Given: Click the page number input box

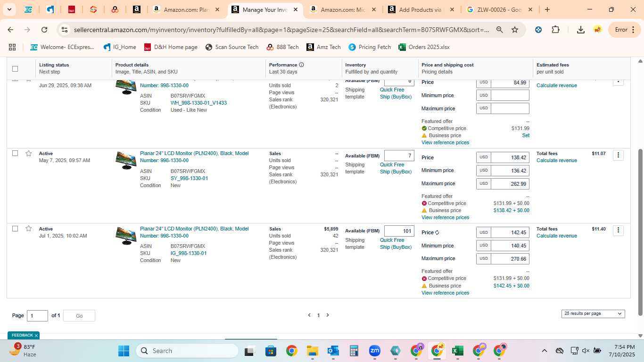Looking at the screenshot, I should 37,316.
